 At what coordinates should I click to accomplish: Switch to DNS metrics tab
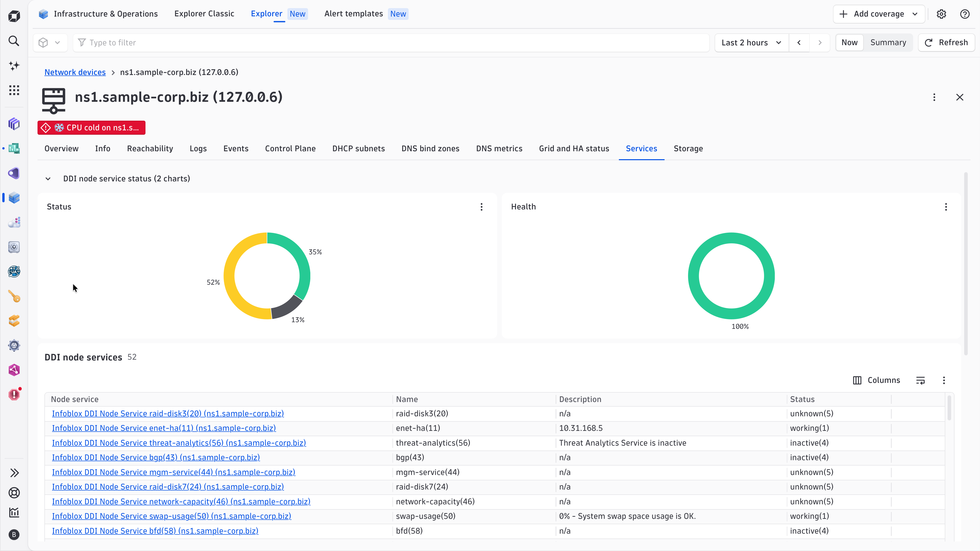tap(499, 149)
